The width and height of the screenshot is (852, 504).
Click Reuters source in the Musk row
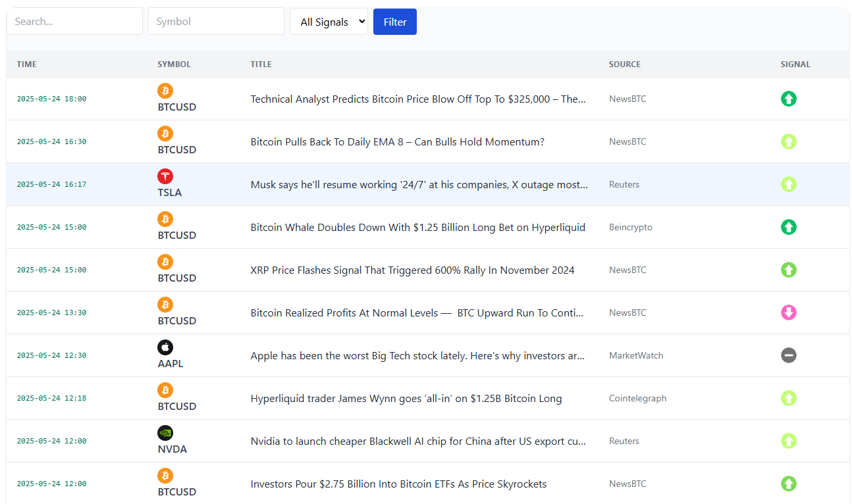[x=624, y=184]
